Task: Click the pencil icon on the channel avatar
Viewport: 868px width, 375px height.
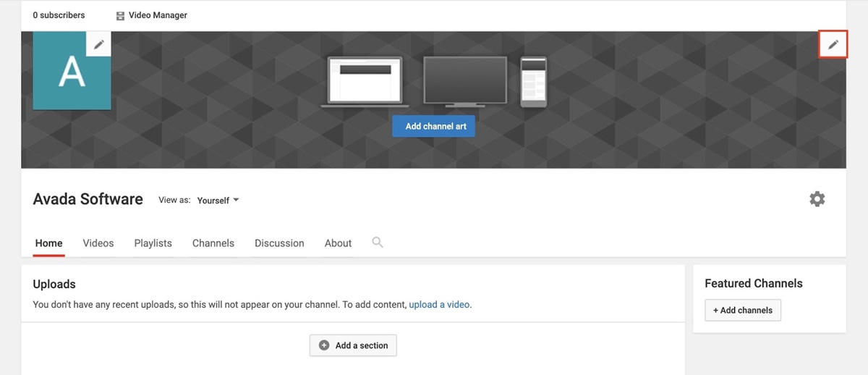Action: point(99,44)
